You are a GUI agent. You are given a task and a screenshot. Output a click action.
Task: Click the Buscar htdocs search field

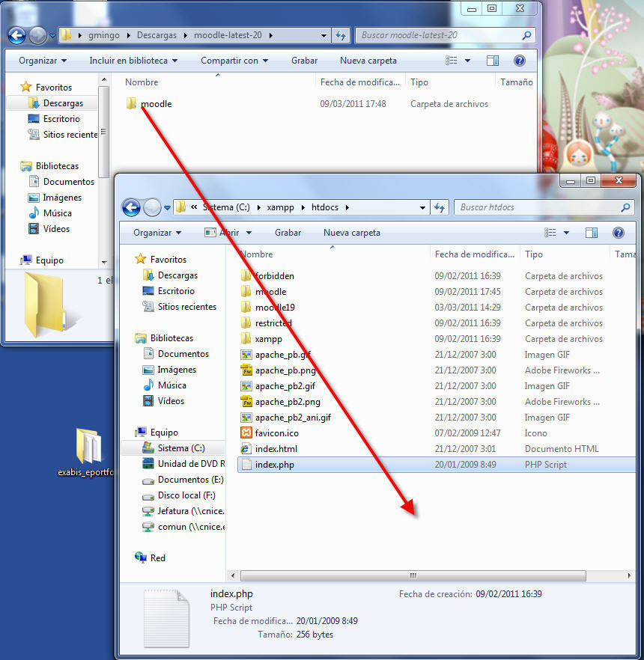537,207
